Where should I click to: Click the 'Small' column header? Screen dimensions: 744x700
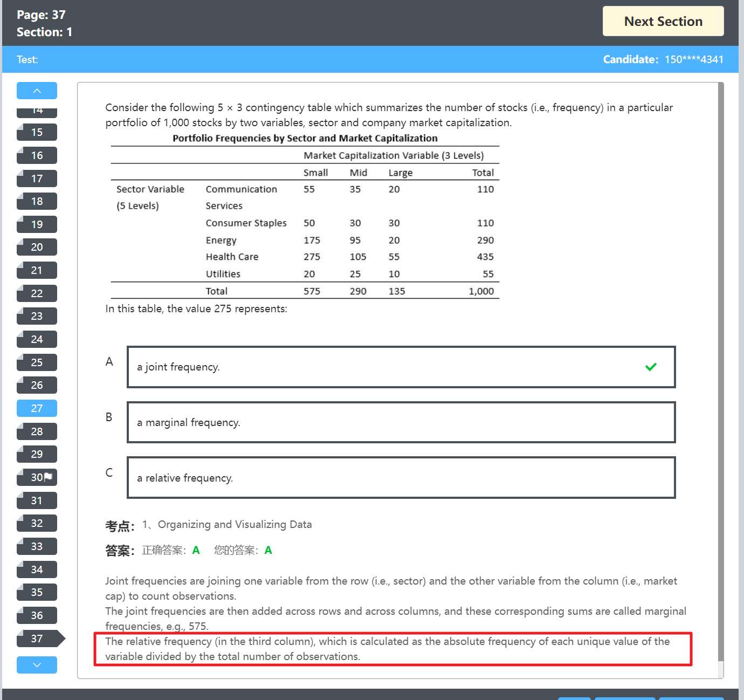point(315,173)
